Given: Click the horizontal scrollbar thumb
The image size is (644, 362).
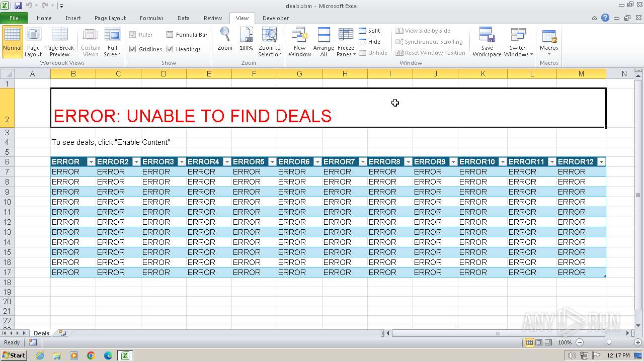Looking at the screenshot, I should (x=498, y=333).
